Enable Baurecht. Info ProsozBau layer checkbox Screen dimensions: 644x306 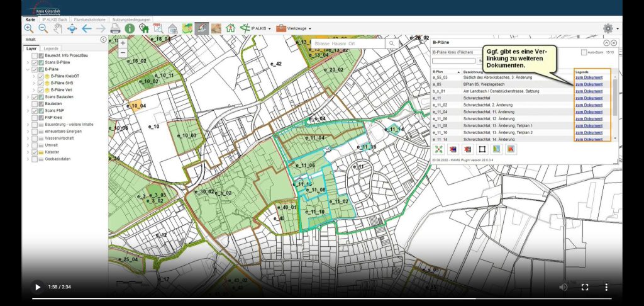[x=35, y=55]
